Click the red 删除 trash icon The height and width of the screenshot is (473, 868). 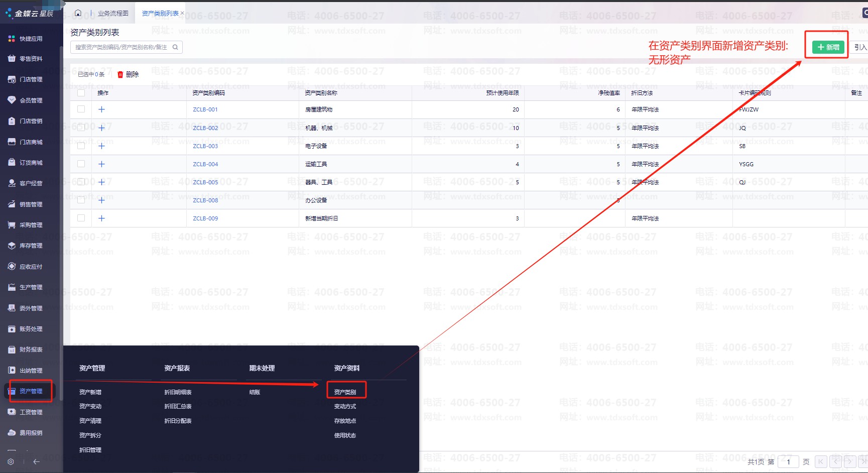tap(120, 74)
